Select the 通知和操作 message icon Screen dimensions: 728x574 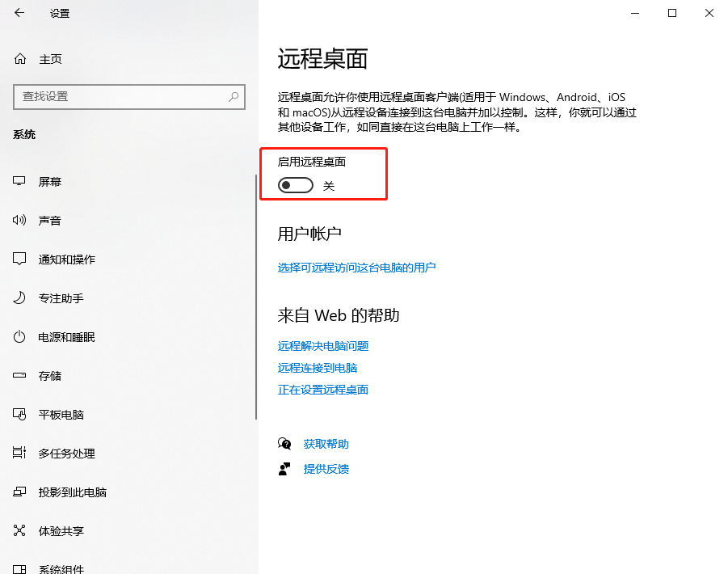(x=19, y=259)
